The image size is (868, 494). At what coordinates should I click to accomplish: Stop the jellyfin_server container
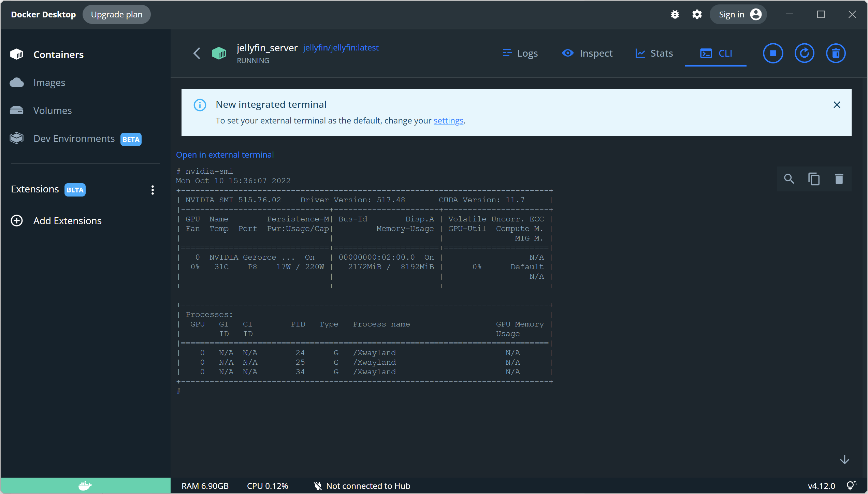click(x=773, y=53)
